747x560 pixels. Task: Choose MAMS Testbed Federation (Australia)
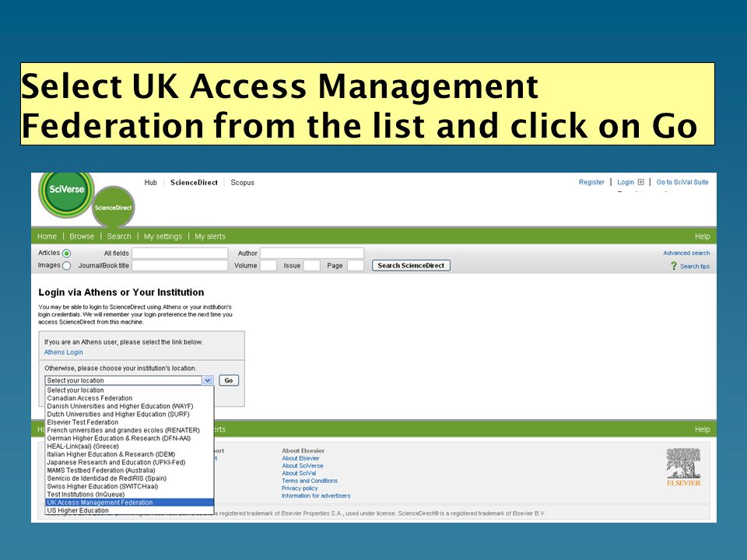coord(130,471)
